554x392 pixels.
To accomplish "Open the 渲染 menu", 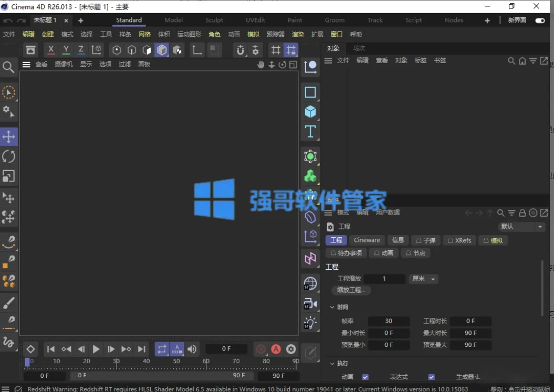I will 298,34.
